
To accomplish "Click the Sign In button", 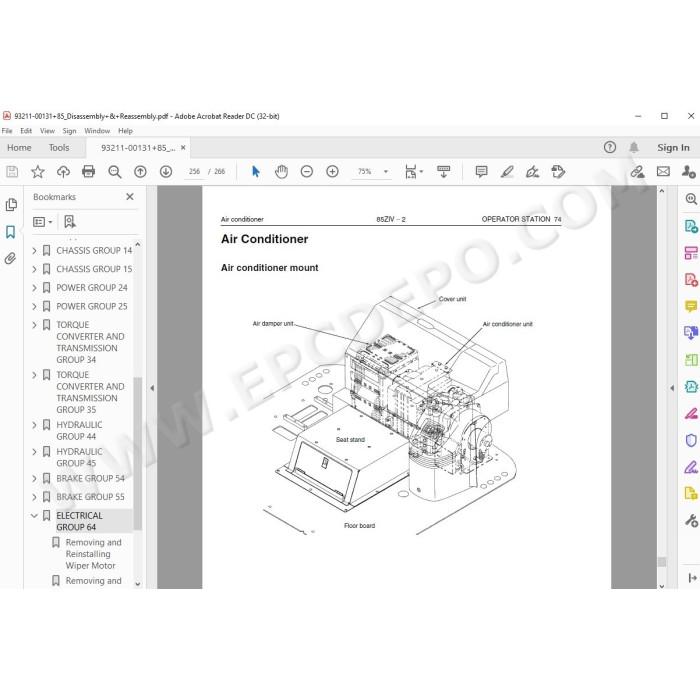I will pos(673,147).
